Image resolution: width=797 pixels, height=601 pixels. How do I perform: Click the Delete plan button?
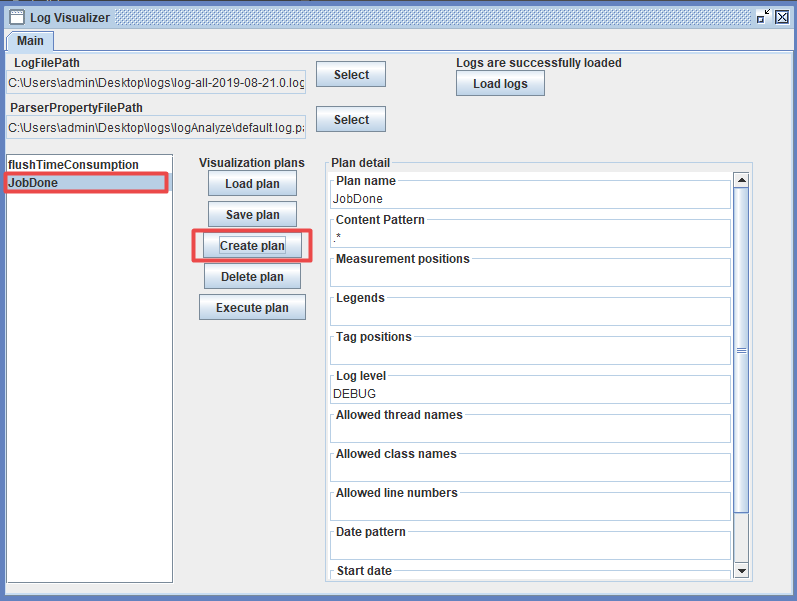pyautogui.click(x=252, y=277)
